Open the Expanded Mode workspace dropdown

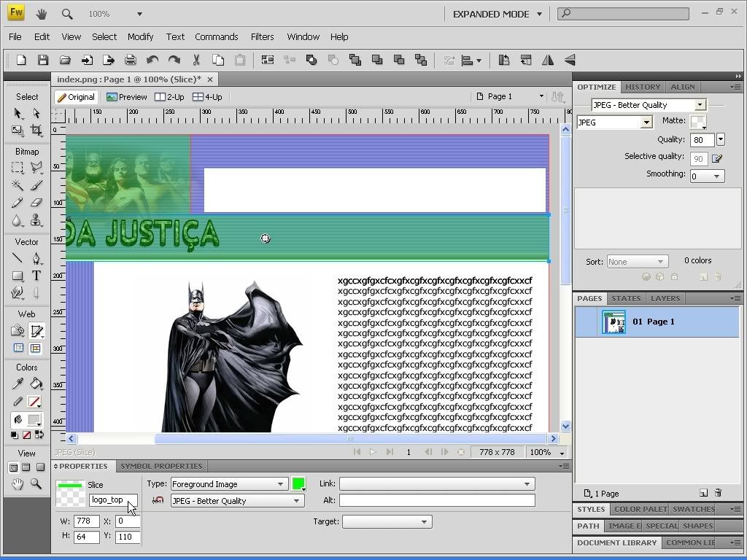tap(498, 15)
